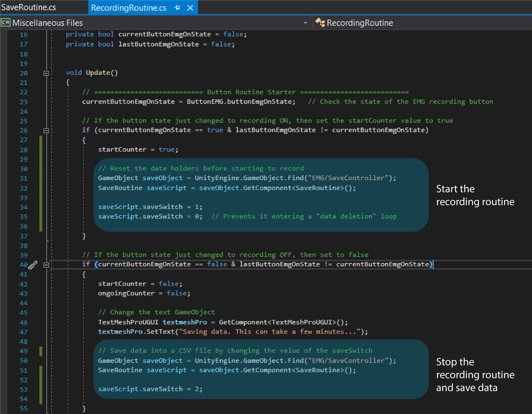Screen dimensions: 532x414
Task: Click the screwdriver quick actions icon
Action: pyautogui.click(x=33, y=265)
